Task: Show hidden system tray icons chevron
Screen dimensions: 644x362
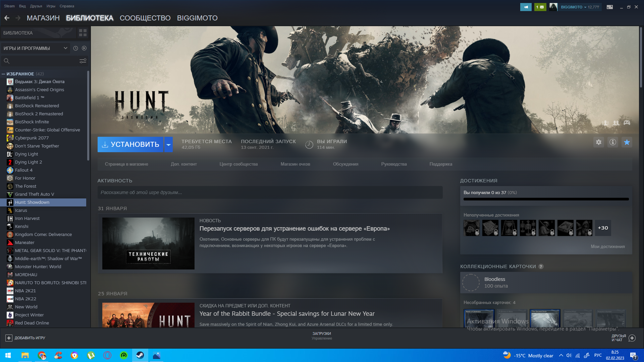Action: (x=561, y=355)
